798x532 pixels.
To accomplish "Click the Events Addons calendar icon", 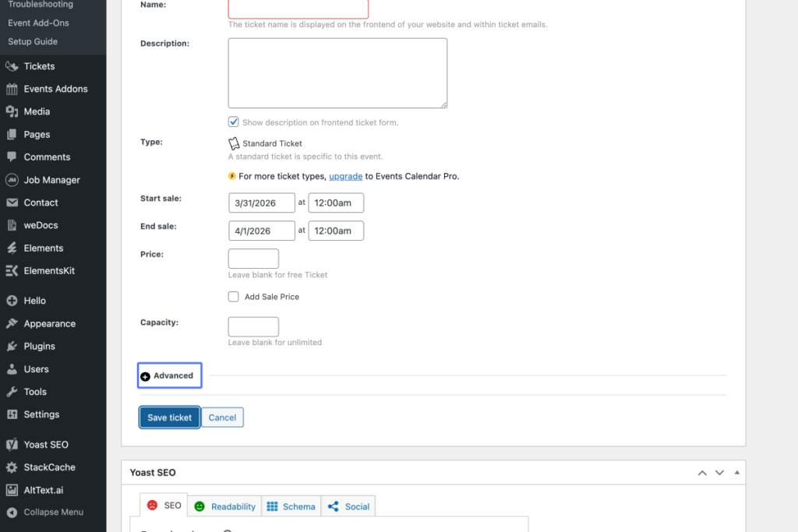I will coord(12,89).
